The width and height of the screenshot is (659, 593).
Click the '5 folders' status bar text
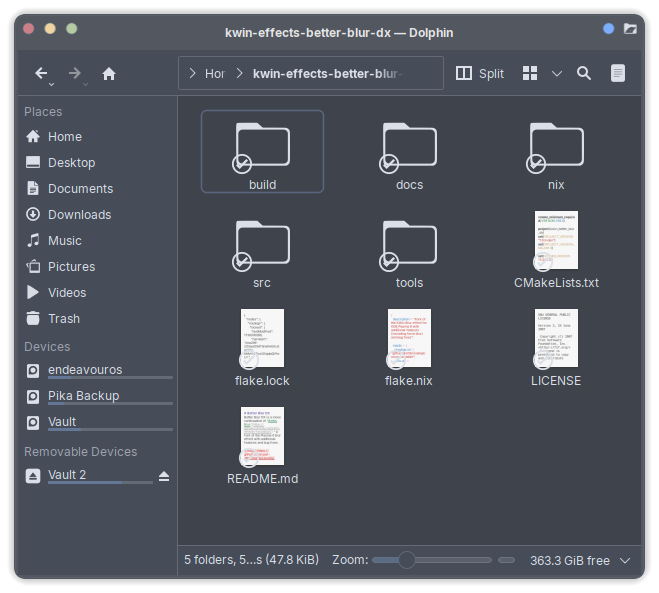[x=251, y=560]
